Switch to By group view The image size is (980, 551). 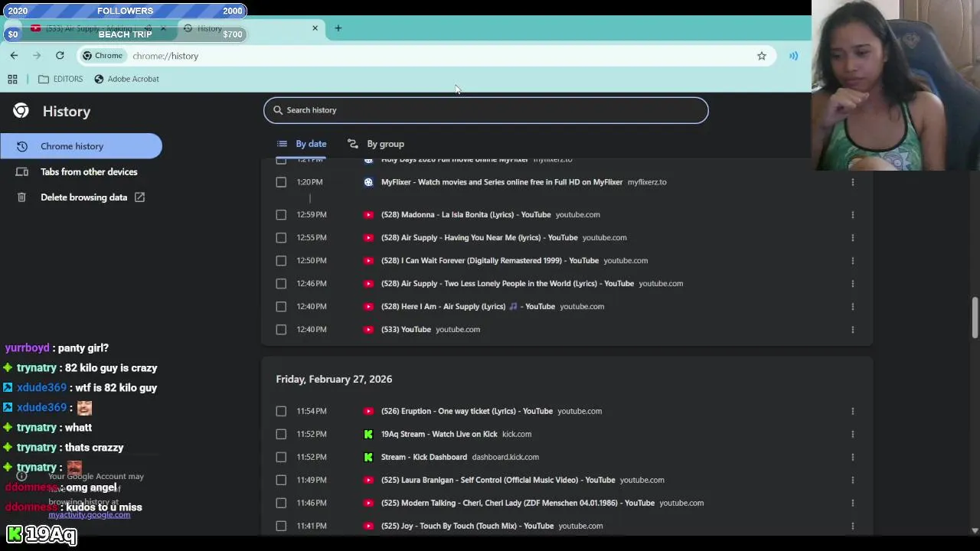pyautogui.click(x=376, y=144)
